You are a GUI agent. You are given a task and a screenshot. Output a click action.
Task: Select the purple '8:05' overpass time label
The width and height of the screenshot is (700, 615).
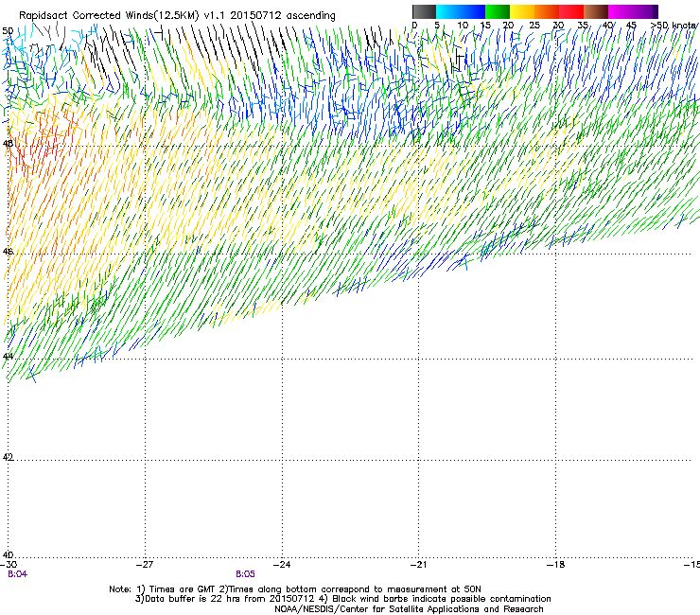pos(246,574)
